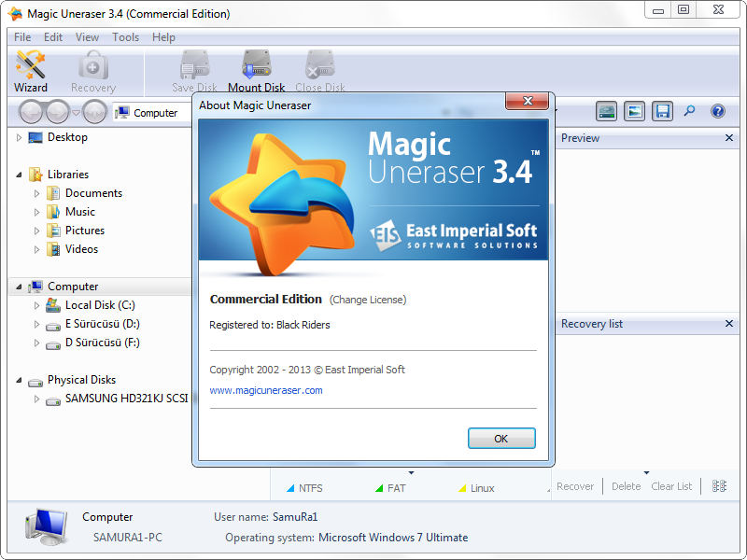This screenshot has width=747, height=560.
Task: Expand the E Sürücüsü (D:) node
Action: (x=36, y=324)
